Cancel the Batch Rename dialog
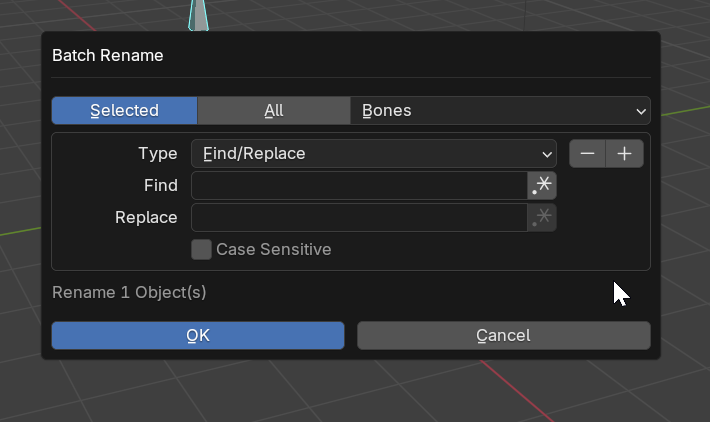 tap(504, 336)
